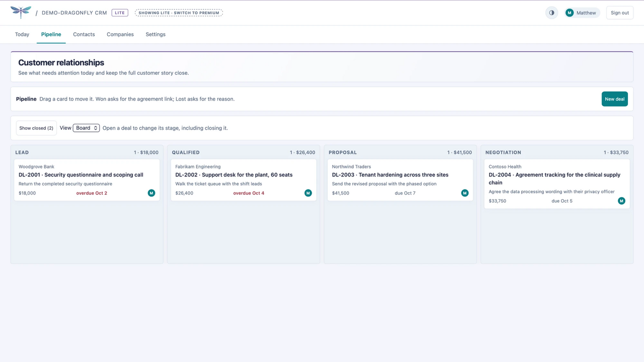This screenshot has height=362, width=644.
Task: Click 'due Oct 5' label
Action: [562, 201]
